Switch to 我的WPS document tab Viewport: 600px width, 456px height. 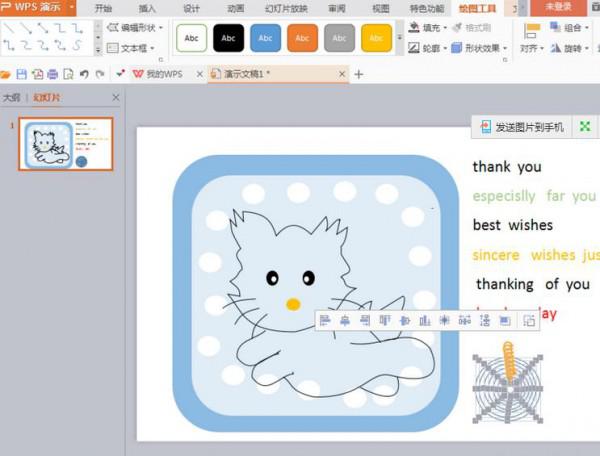click(x=163, y=74)
